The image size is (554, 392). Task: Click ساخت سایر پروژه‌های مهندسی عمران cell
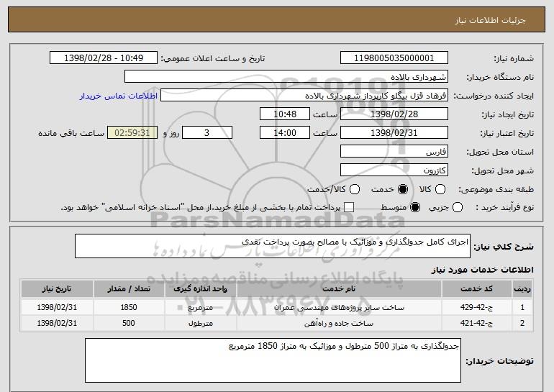(x=339, y=308)
